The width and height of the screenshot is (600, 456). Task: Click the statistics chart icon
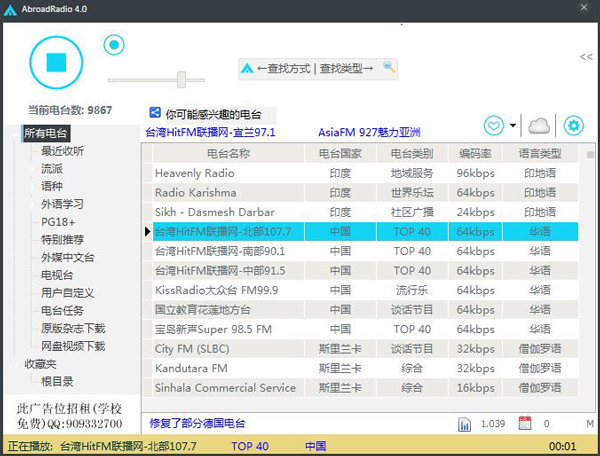(464, 424)
